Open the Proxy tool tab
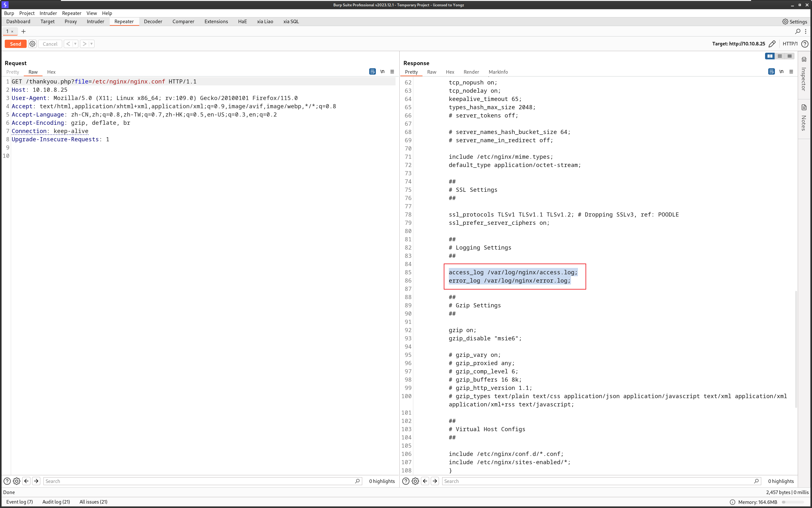 pos(70,22)
